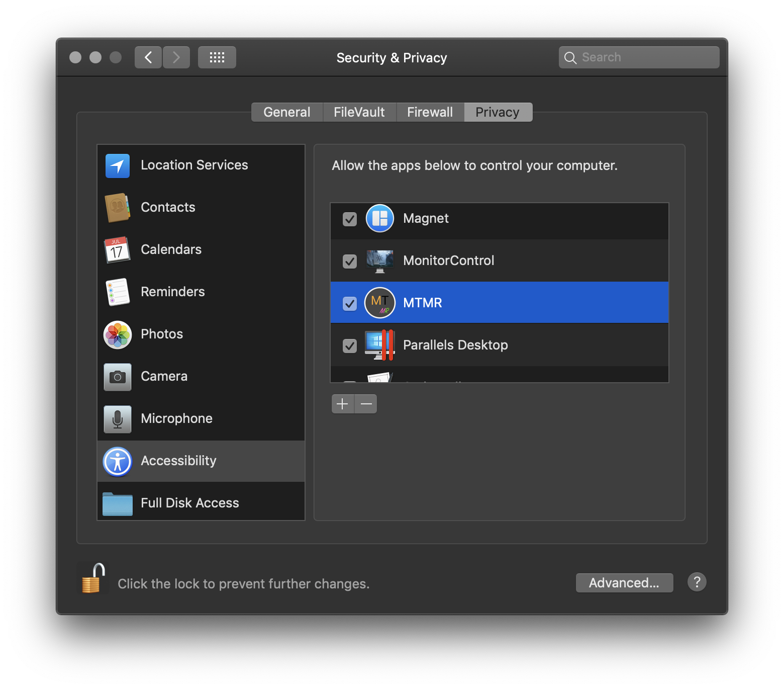Select the Location Services icon
Viewport: 784px width, 689px height.
click(117, 165)
